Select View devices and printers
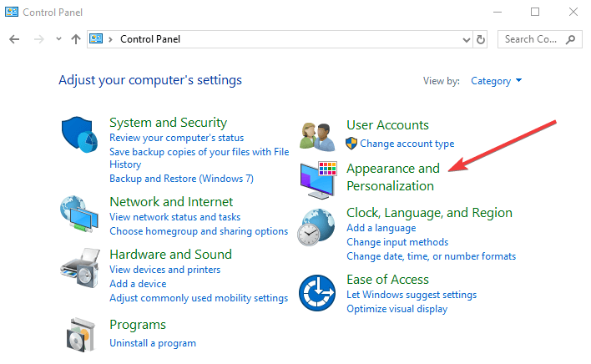 [164, 270]
